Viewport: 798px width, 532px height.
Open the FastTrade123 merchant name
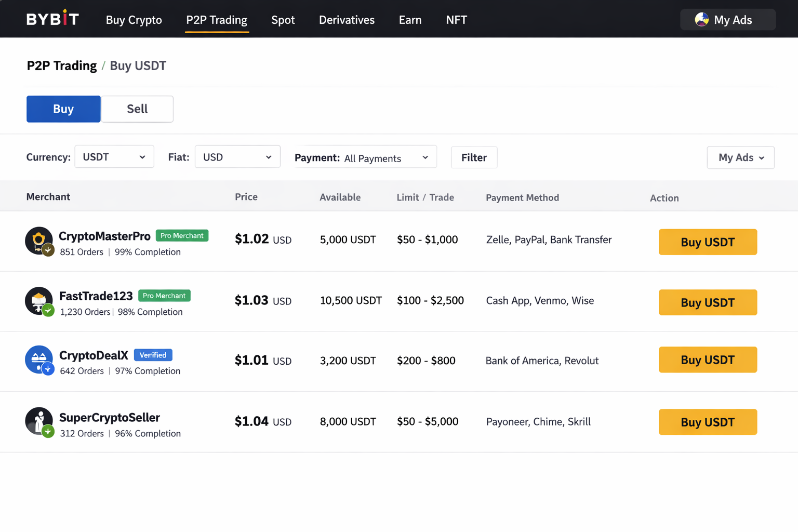[x=96, y=296]
